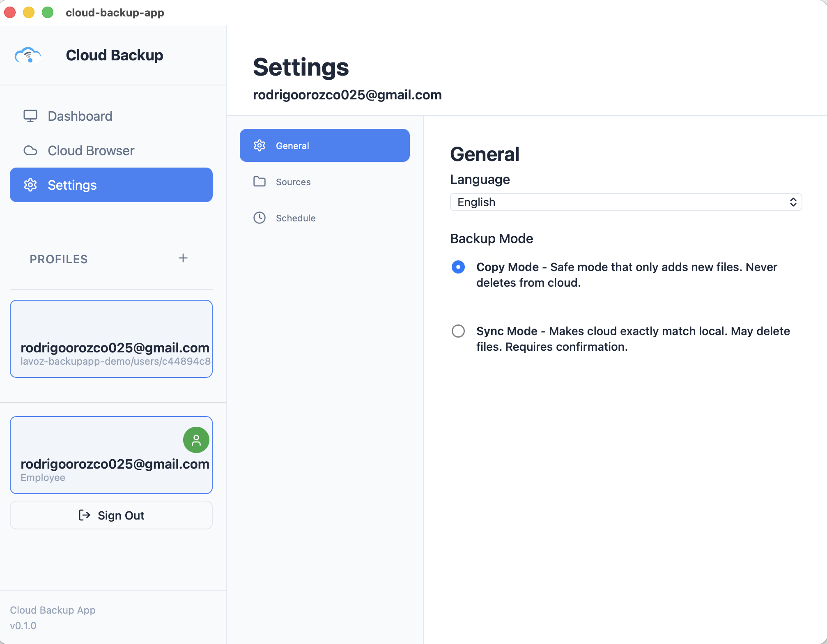This screenshot has width=827, height=644.
Task: Select the lavoz-backupapp-demo profile card
Action: point(111,339)
